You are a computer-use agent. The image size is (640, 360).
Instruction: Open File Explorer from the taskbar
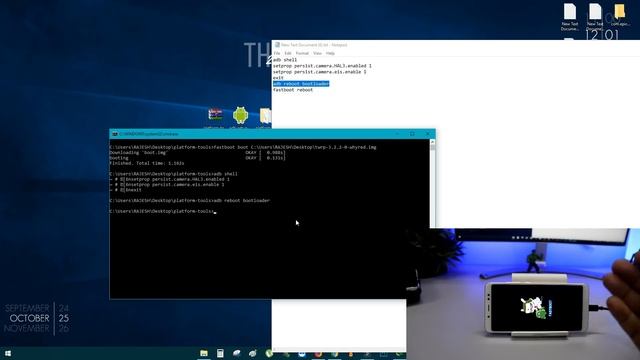(204, 353)
